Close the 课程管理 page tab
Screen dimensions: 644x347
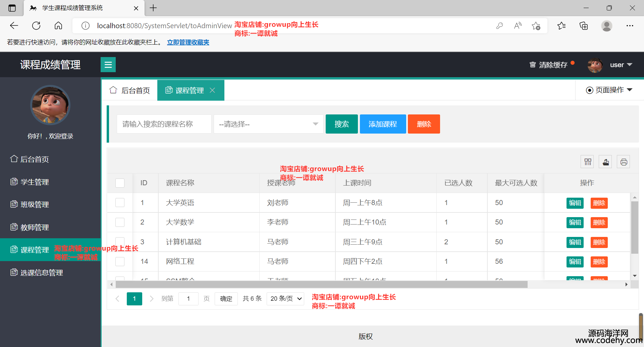[212, 90]
